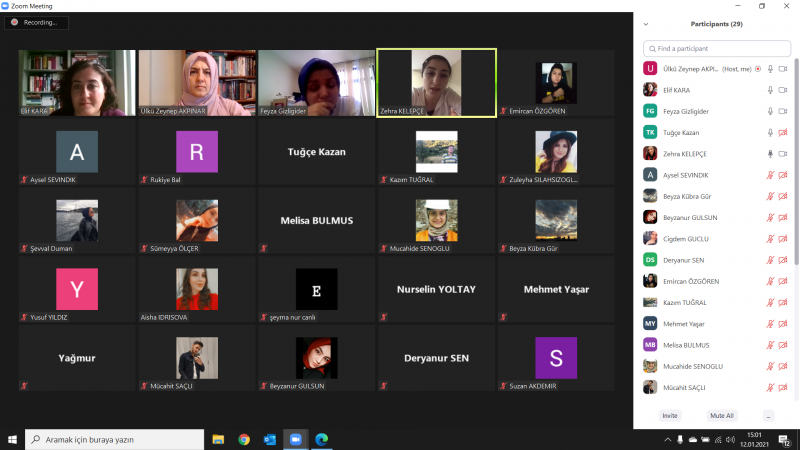Show hidden icons in the system tray
This screenshot has height=450, width=800.
tap(667, 439)
